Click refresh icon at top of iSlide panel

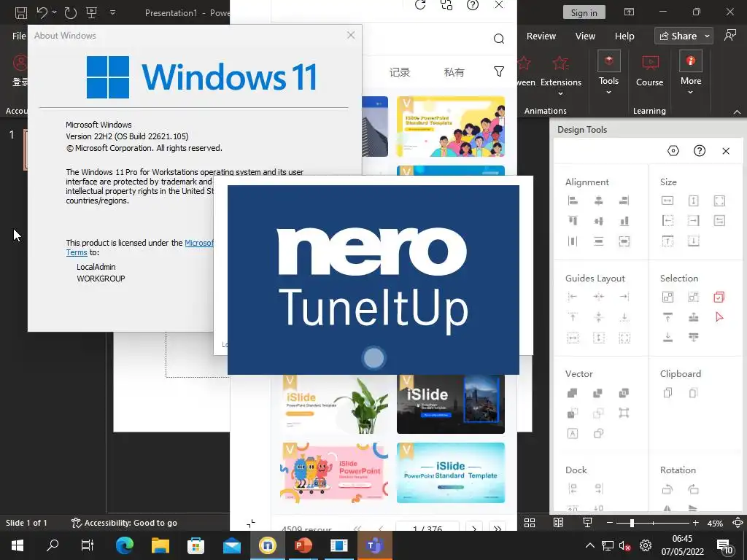pos(420,5)
